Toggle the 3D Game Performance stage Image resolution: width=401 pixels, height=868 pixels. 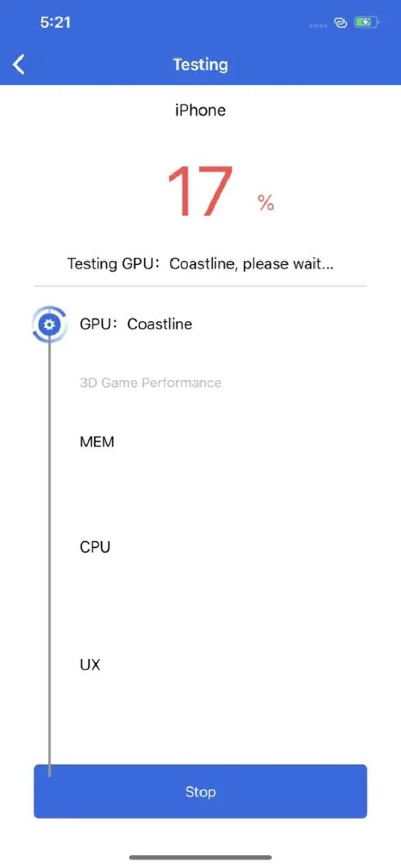(151, 383)
